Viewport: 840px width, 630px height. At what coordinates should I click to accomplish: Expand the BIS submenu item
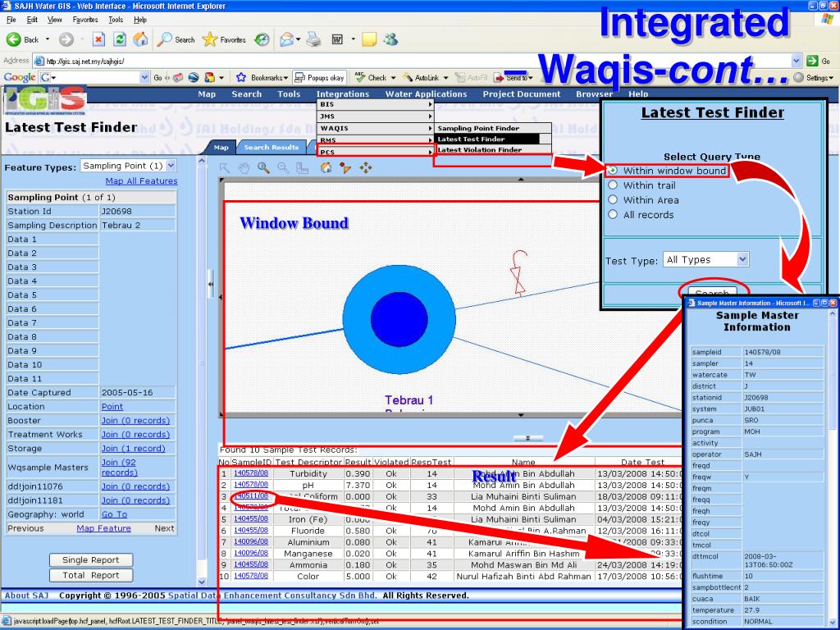(x=376, y=104)
